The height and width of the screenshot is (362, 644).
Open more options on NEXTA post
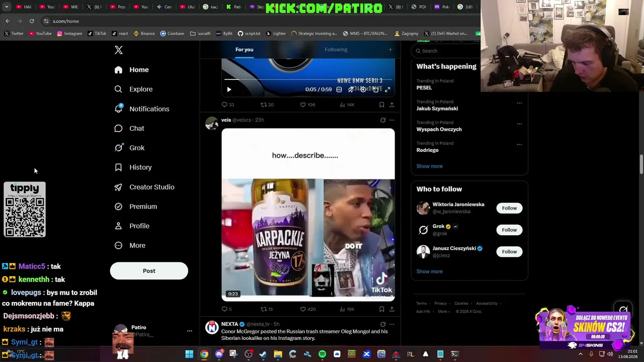(392, 324)
